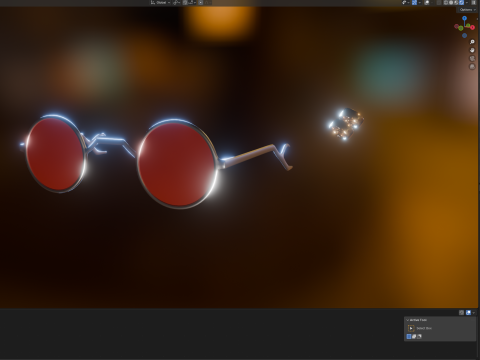Click the header button at the far top-right
Screen dimensions: 480x360
tap(474, 2)
